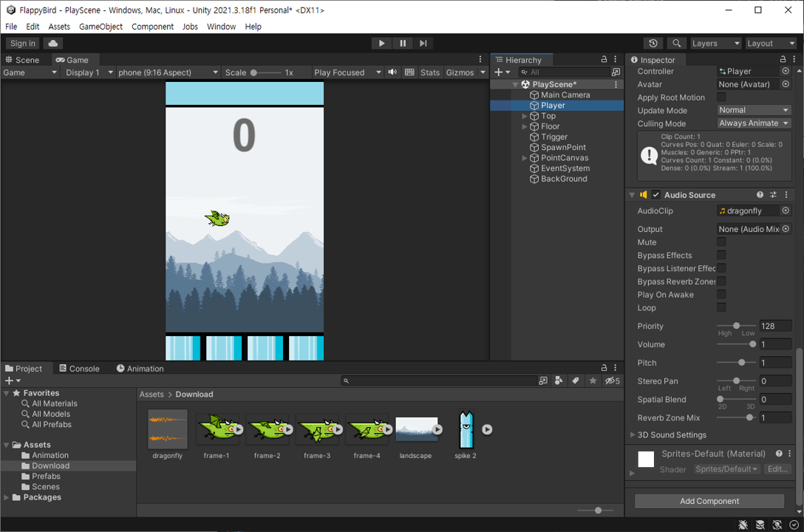This screenshot has height=532, width=804.
Task: Open the Play Focused dropdown
Action: (347, 72)
